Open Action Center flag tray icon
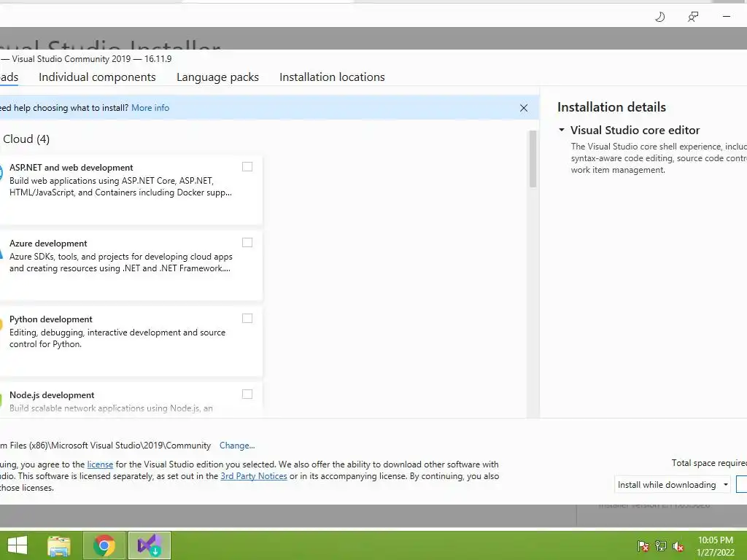The width and height of the screenshot is (747, 560). pos(643,546)
